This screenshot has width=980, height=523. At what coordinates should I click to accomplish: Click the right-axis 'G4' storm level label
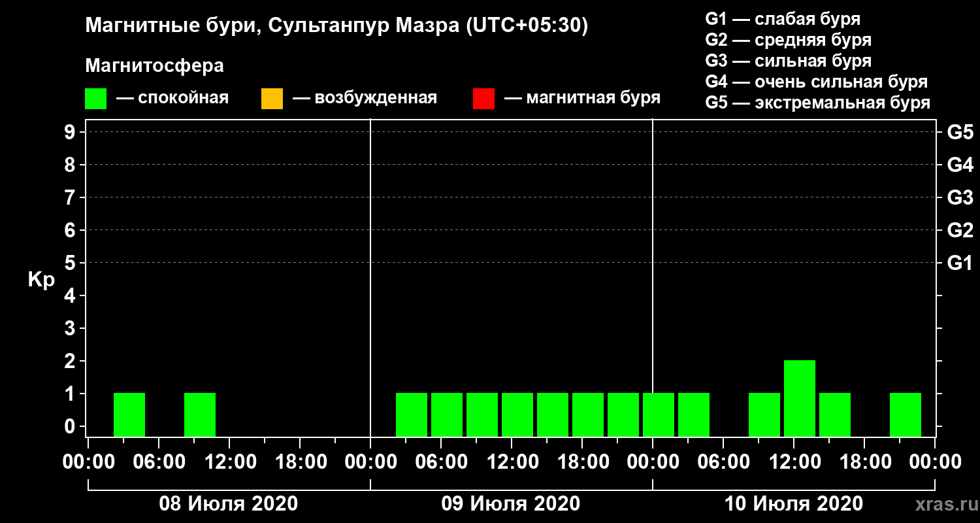(x=960, y=165)
